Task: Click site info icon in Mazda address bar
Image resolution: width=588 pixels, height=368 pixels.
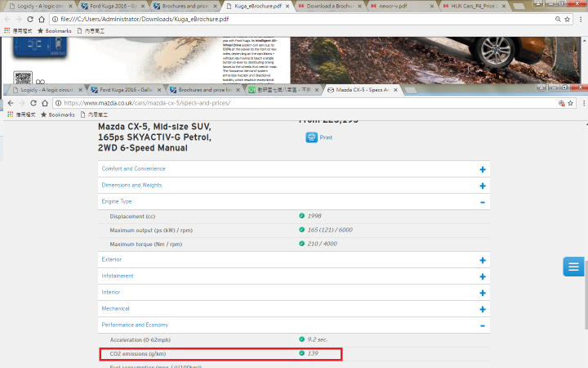Action: (x=58, y=103)
